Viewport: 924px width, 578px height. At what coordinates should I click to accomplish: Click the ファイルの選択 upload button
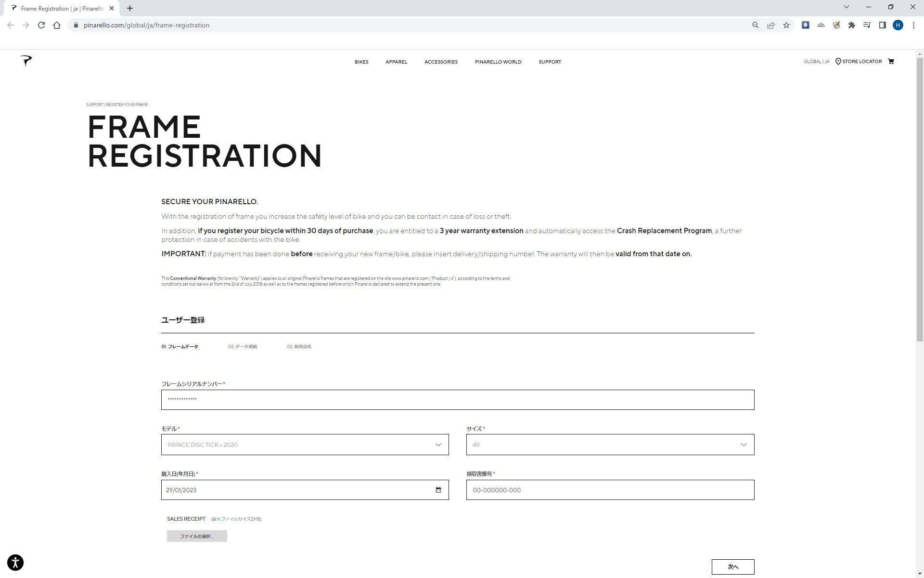(197, 536)
